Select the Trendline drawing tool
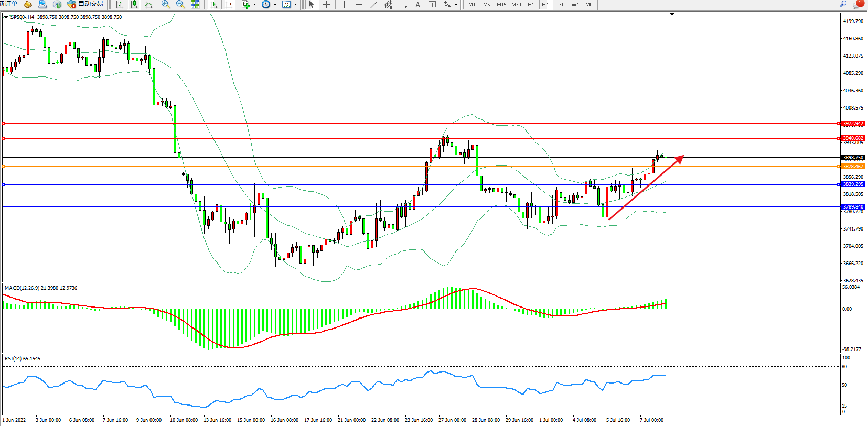868x427 pixels. tap(373, 5)
